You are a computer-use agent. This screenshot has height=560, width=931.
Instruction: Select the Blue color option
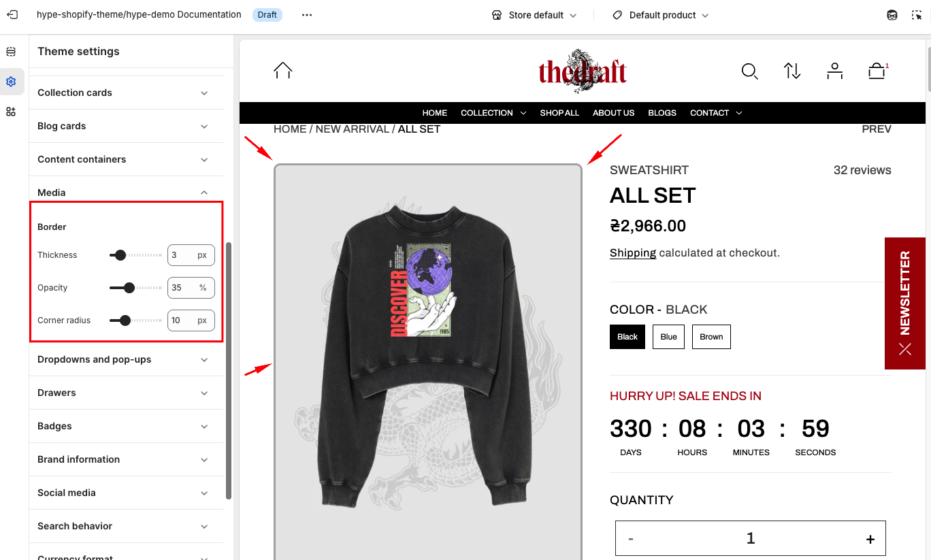pyautogui.click(x=668, y=337)
